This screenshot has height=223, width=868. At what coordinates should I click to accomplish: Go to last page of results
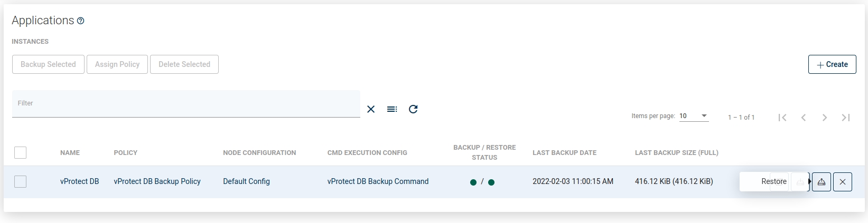tap(846, 118)
